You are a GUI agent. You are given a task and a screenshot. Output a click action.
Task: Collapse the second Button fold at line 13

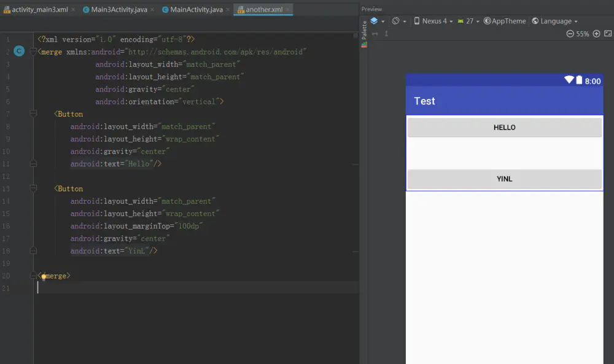[33, 188]
